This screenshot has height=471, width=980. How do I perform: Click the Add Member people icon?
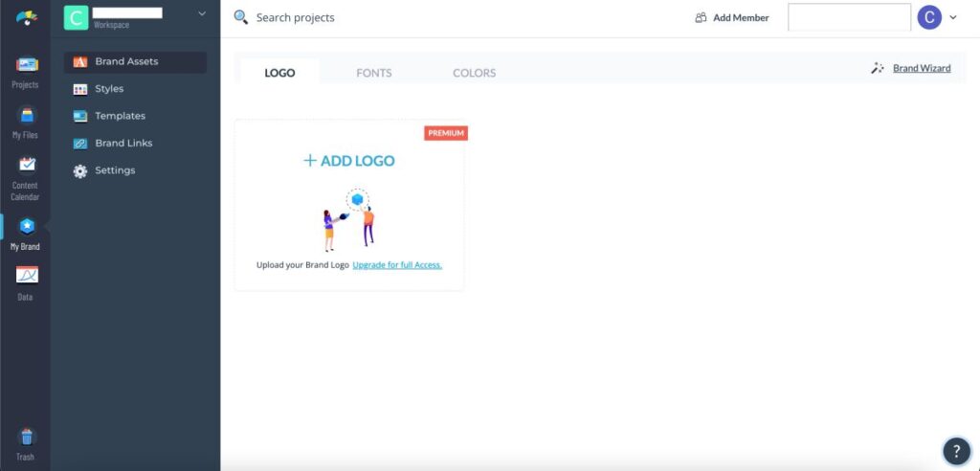pos(701,17)
